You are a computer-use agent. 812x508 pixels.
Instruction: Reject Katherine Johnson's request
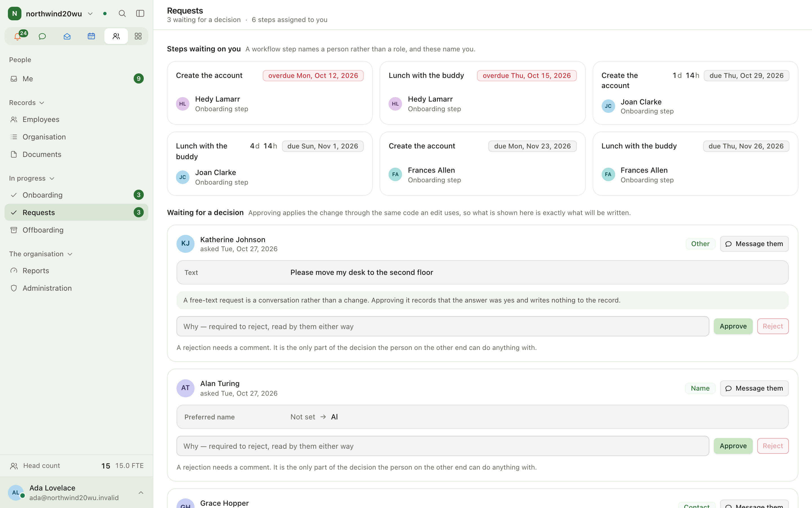click(773, 326)
